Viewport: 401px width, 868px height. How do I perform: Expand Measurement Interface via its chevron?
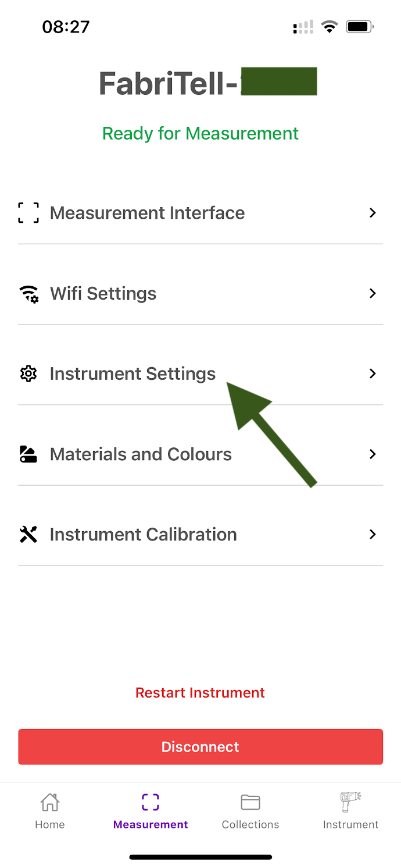coord(373,213)
